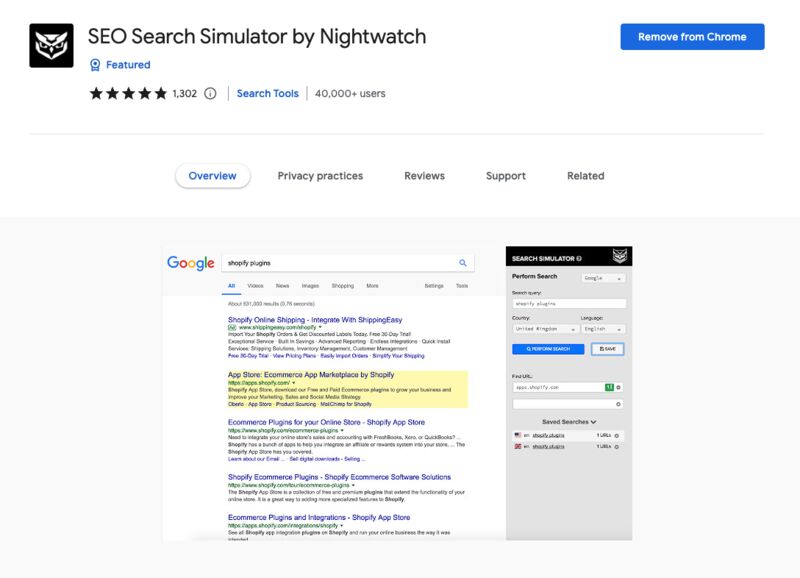The image size is (800, 578).
Task: Click the Nightwatch owl extension logo
Action: [x=51, y=45]
